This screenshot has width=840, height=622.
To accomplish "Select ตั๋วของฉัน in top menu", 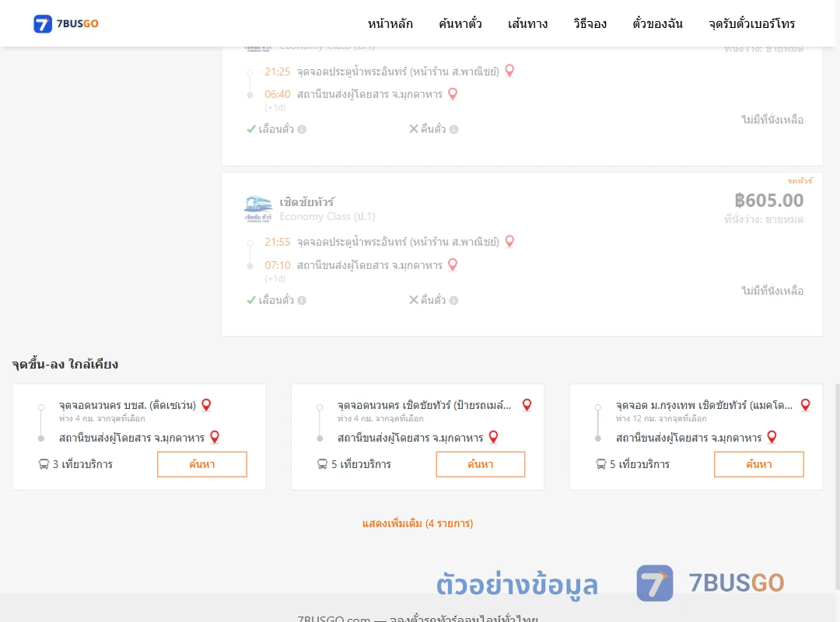I will [657, 23].
